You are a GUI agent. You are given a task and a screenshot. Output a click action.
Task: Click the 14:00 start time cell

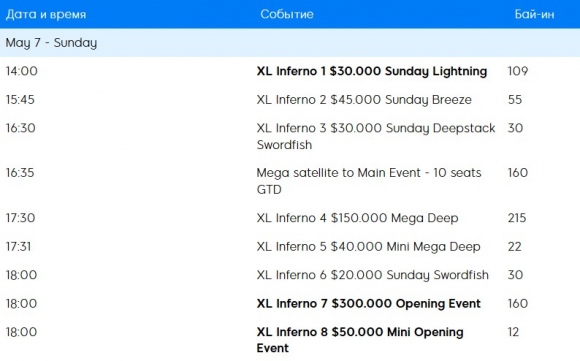(x=21, y=71)
